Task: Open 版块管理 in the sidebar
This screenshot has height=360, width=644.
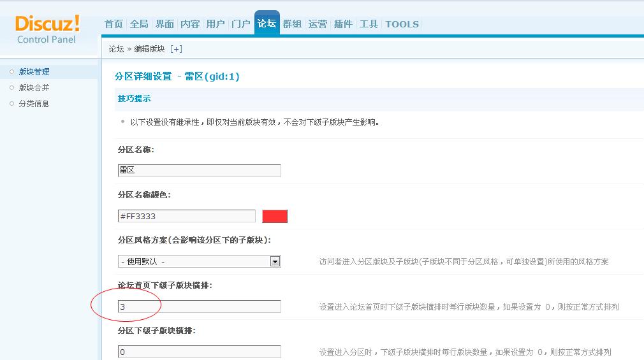Action: point(34,72)
